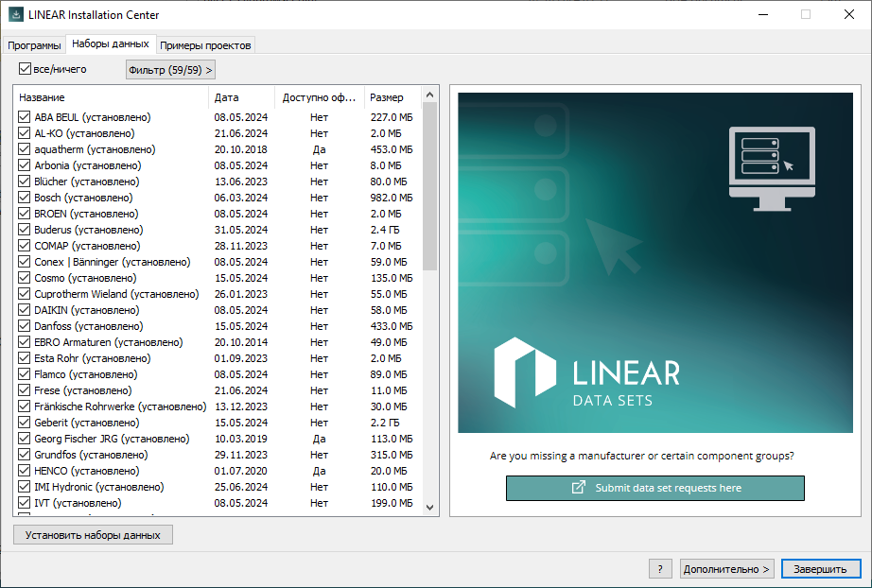Click the list scrollbar down arrow

[x=429, y=507]
